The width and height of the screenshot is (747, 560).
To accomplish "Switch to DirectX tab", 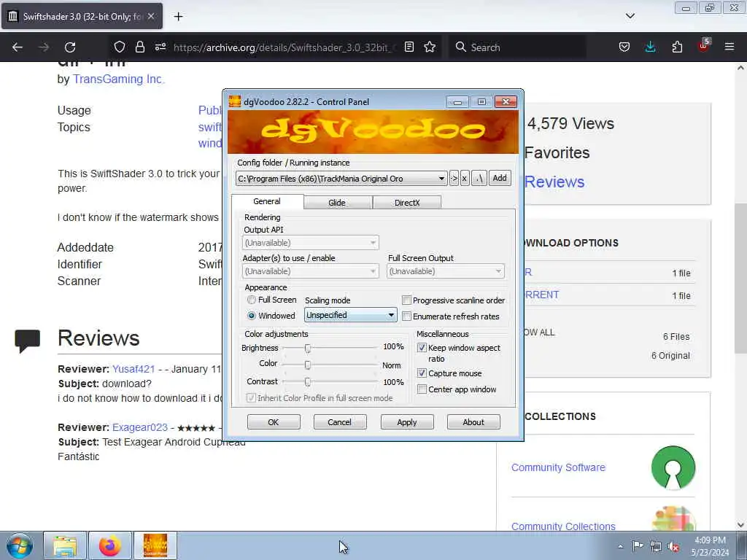I will tap(407, 203).
